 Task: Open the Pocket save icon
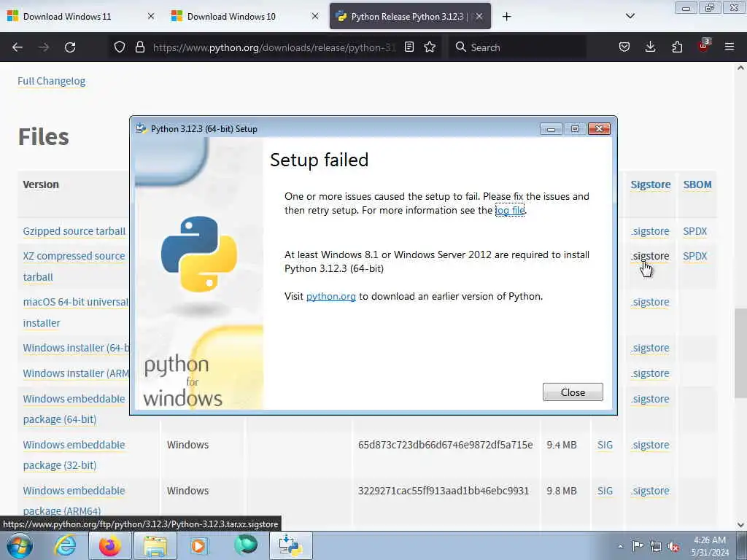click(x=624, y=47)
